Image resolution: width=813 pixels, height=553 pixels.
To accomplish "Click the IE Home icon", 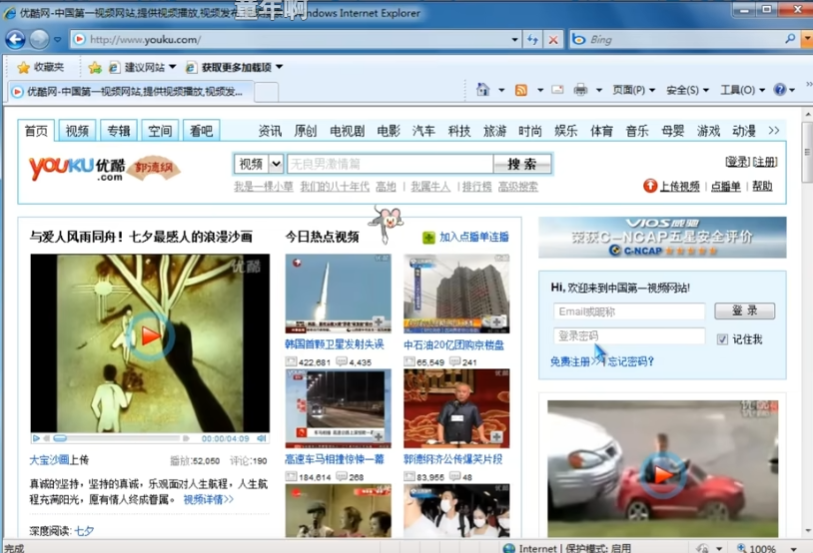I will (483, 90).
